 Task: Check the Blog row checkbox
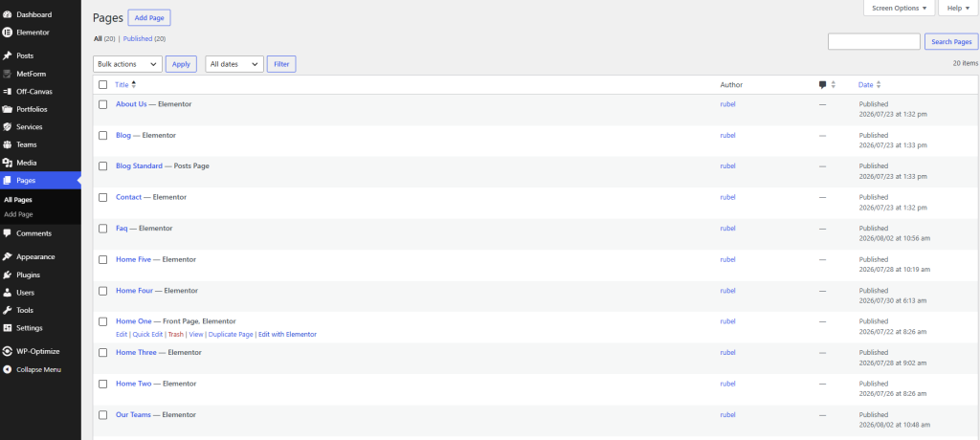(103, 135)
